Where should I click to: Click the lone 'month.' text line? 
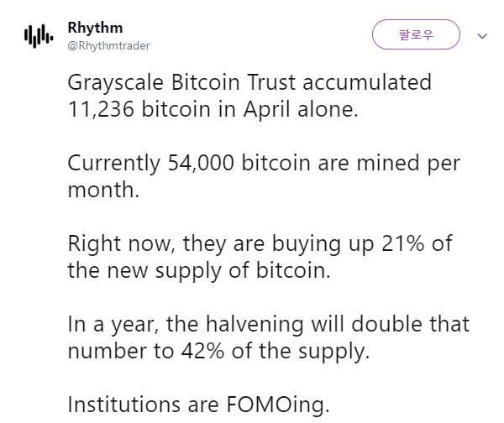pos(103,190)
